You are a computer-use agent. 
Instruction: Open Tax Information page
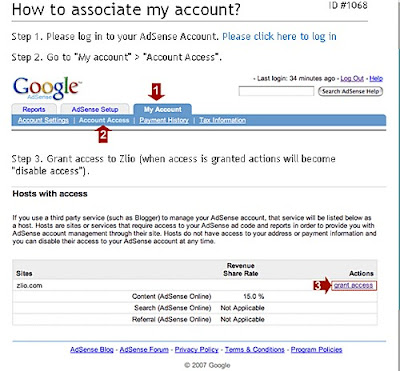click(x=223, y=120)
